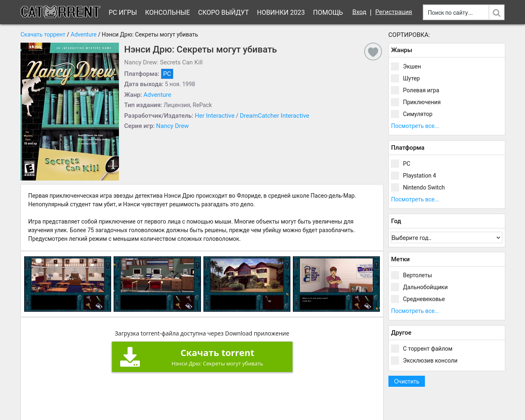Show all platforms via Посмотреть все

click(x=415, y=199)
